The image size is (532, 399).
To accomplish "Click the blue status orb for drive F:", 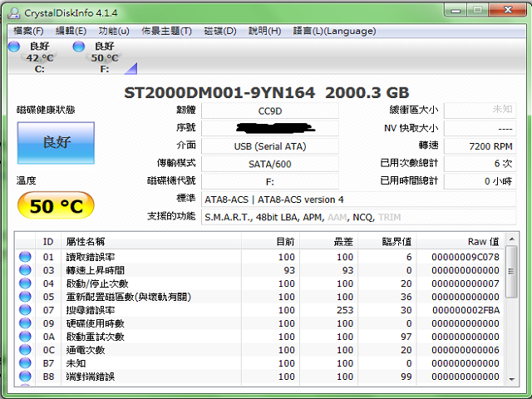I will tap(79, 47).
